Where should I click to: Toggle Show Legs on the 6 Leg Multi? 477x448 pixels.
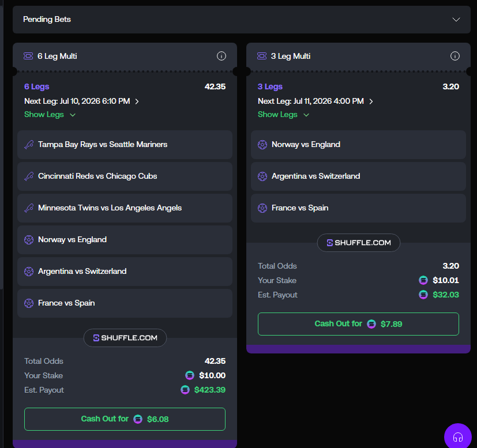pos(50,115)
